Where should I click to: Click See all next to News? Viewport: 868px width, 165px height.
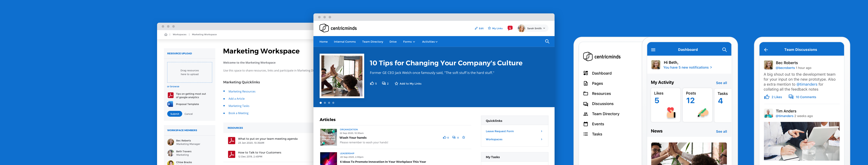[x=721, y=132]
